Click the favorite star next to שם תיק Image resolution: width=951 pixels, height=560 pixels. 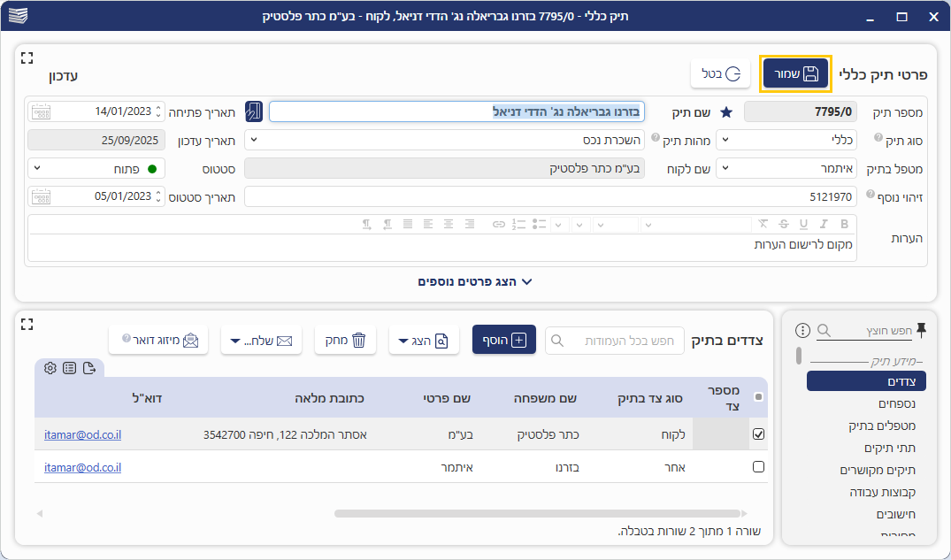click(x=726, y=112)
